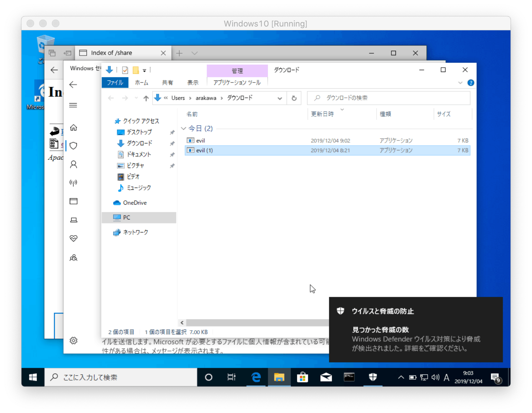Click the refresh button next to the address bar
This screenshot has width=532, height=413.
[294, 98]
